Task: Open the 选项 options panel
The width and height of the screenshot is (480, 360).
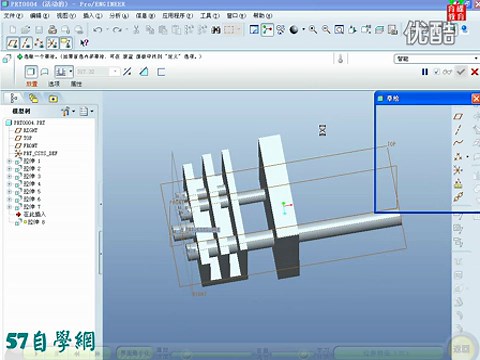Action: coord(54,84)
